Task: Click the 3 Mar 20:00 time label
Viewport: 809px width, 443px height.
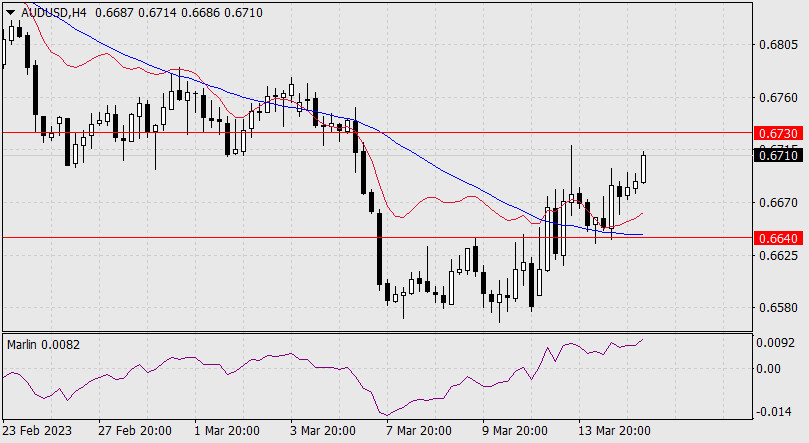Action: click(322, 431)
